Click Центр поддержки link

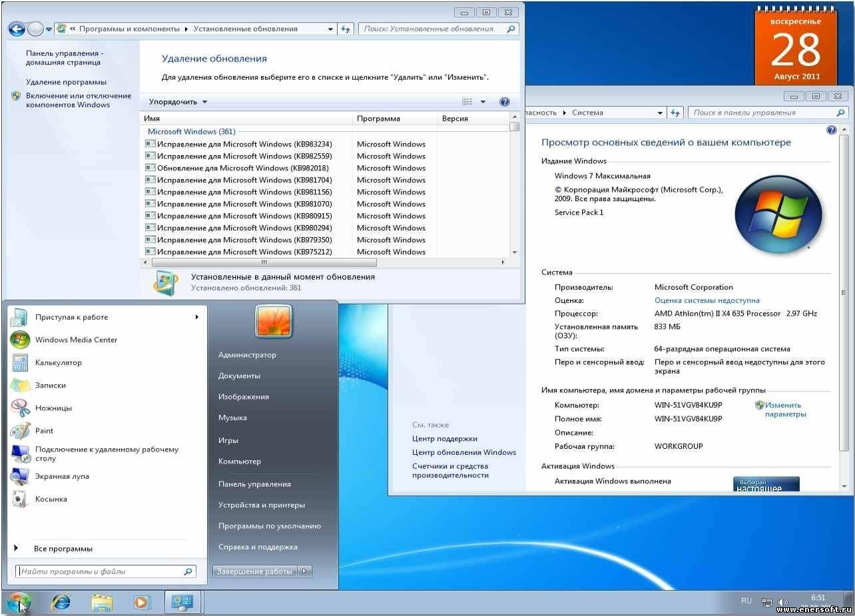[x=445, y=438]
